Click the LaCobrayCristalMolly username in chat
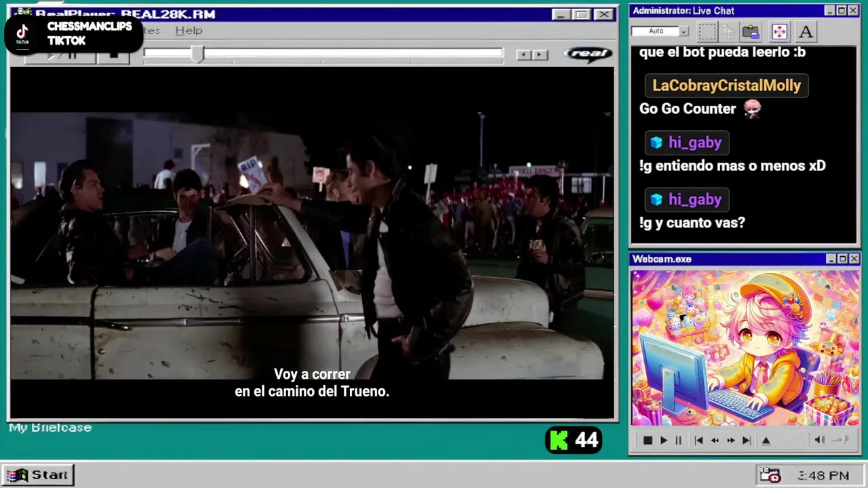The height and width of the screenshot is (488, 868). click(726, 85)
